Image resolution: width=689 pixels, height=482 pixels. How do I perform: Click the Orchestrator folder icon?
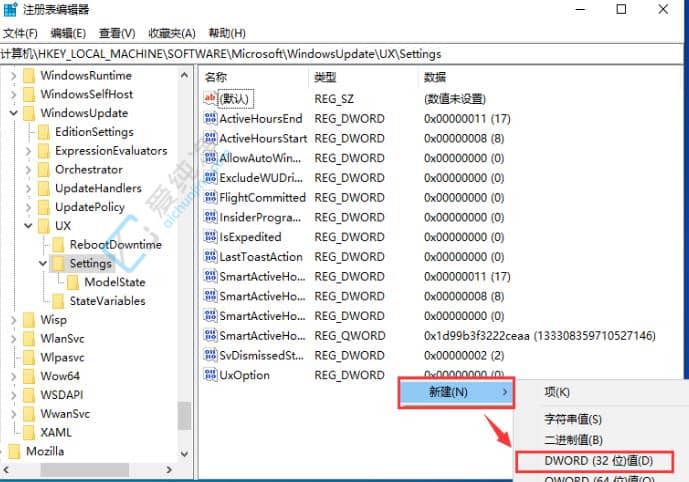(44, 170)
